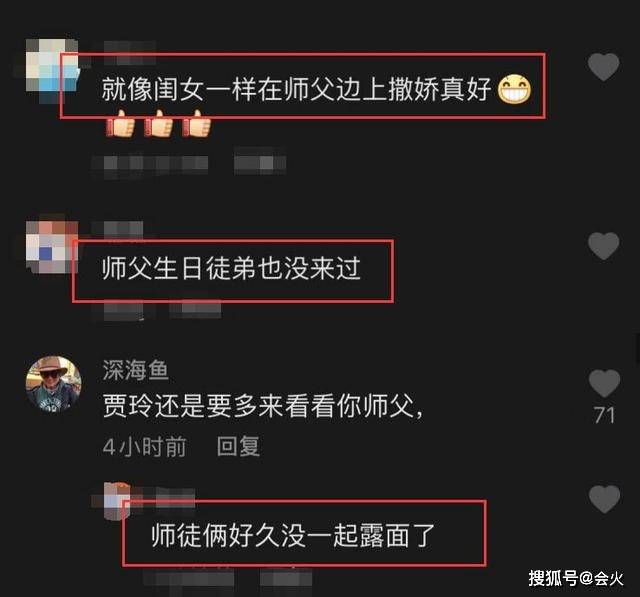This screenshot has height=597, width=640.
Task: Like the comment 师父生日徒弟也没来过
Action: (603, 246)
